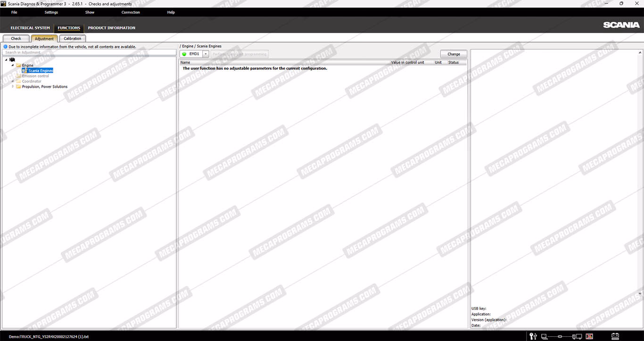Click the Propulsion, Power Solutions folder icon

[x=18, y=87]
